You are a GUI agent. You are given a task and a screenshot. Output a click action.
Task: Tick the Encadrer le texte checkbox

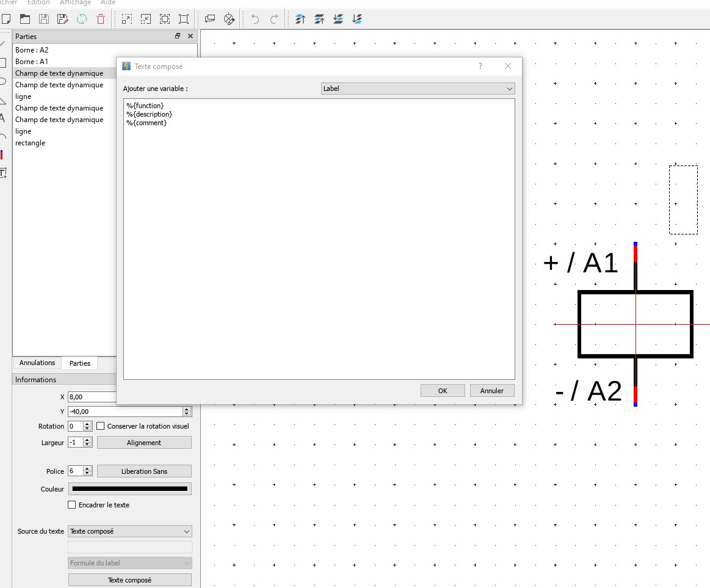point(72,505)
